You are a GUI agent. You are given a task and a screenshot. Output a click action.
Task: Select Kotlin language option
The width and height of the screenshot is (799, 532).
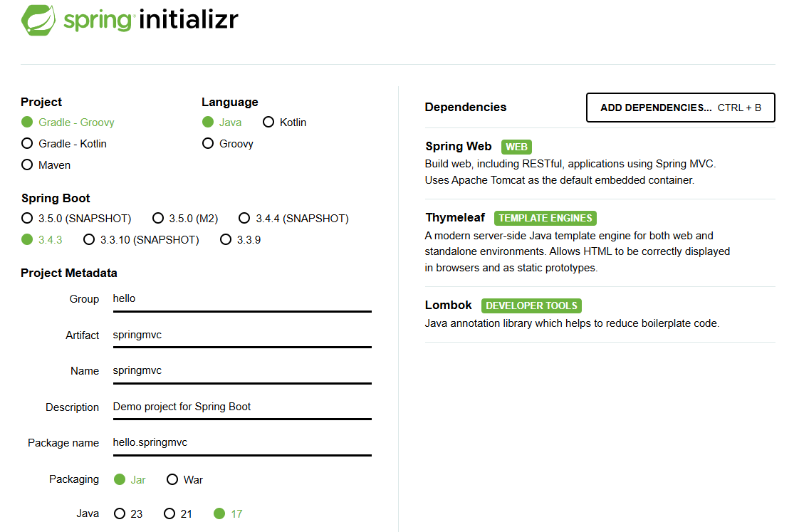coord(284,122)
